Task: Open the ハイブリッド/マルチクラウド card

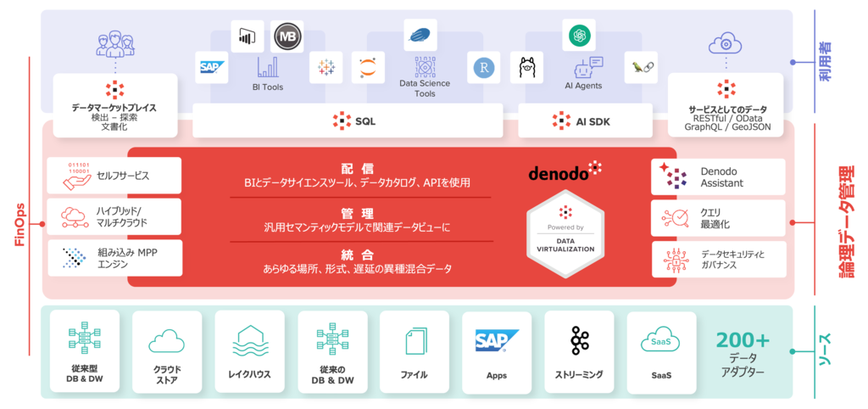Action: click(x=114, y=216)
